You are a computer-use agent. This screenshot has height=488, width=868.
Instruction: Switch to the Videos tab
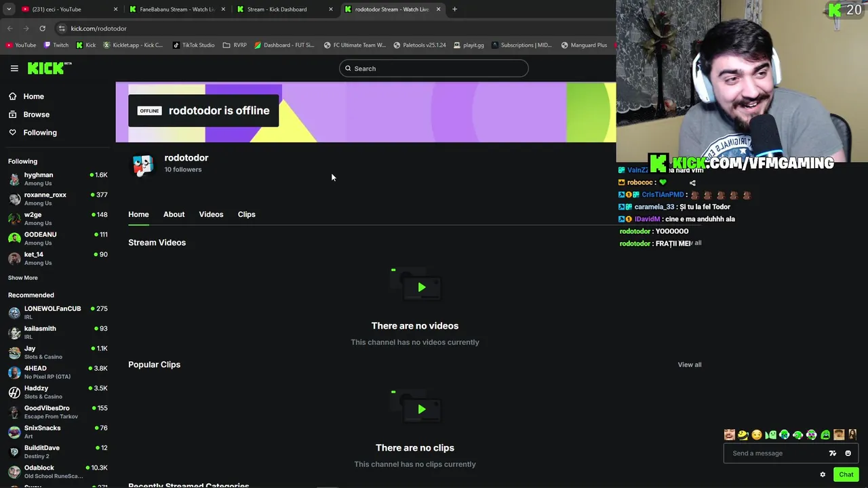(211, 214)
